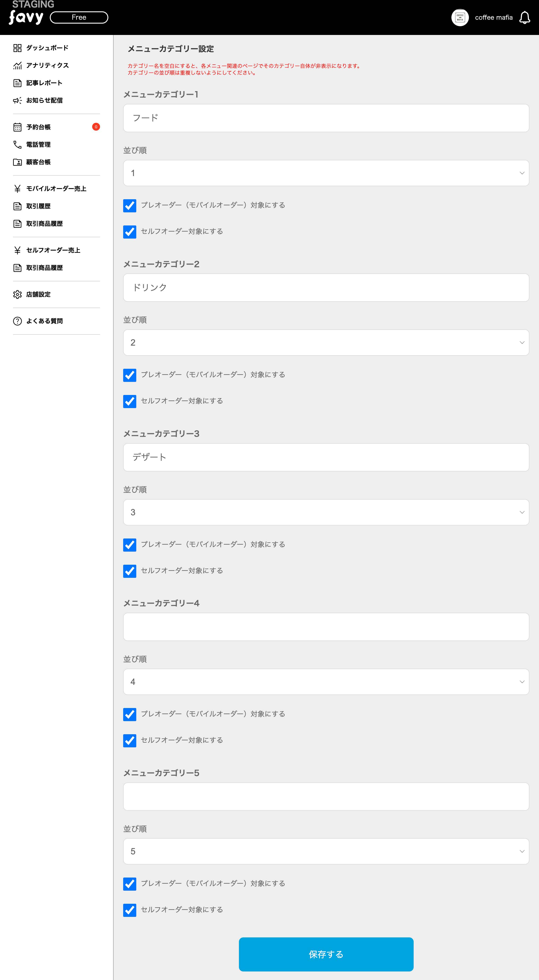Image resolution: width=539 pixels, height=980 pixels.
Task: Click the notification bell icon
Action: 525,17
